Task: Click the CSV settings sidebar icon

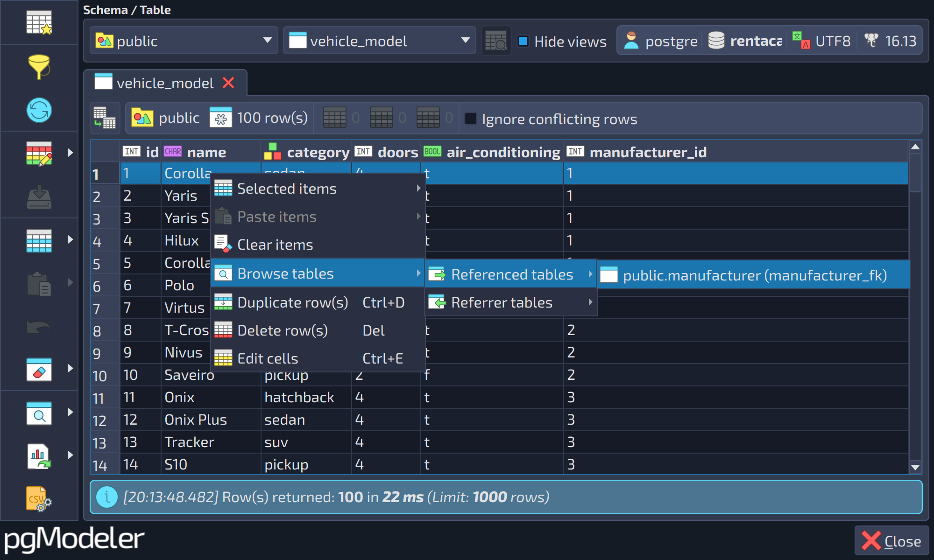Action: point(39,499)
